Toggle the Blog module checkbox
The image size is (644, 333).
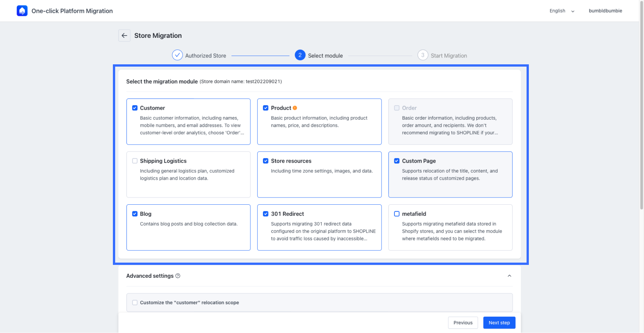click(135, 214)
